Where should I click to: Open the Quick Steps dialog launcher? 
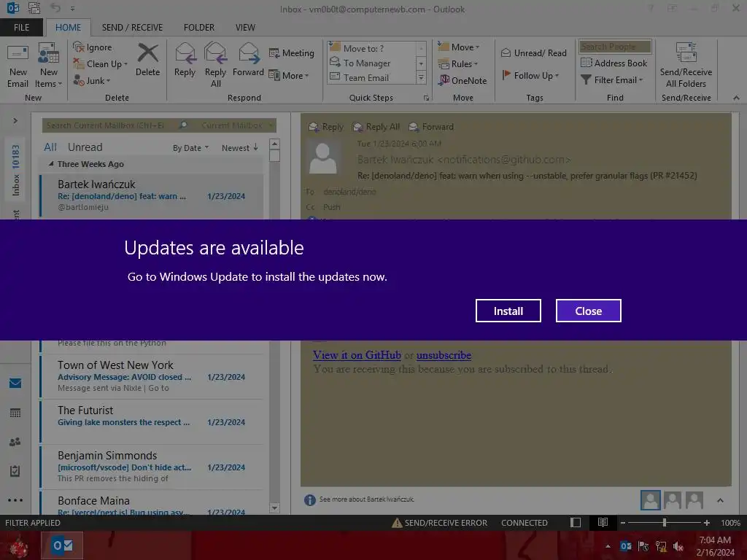pyautogui.click(x=426, y=98)
